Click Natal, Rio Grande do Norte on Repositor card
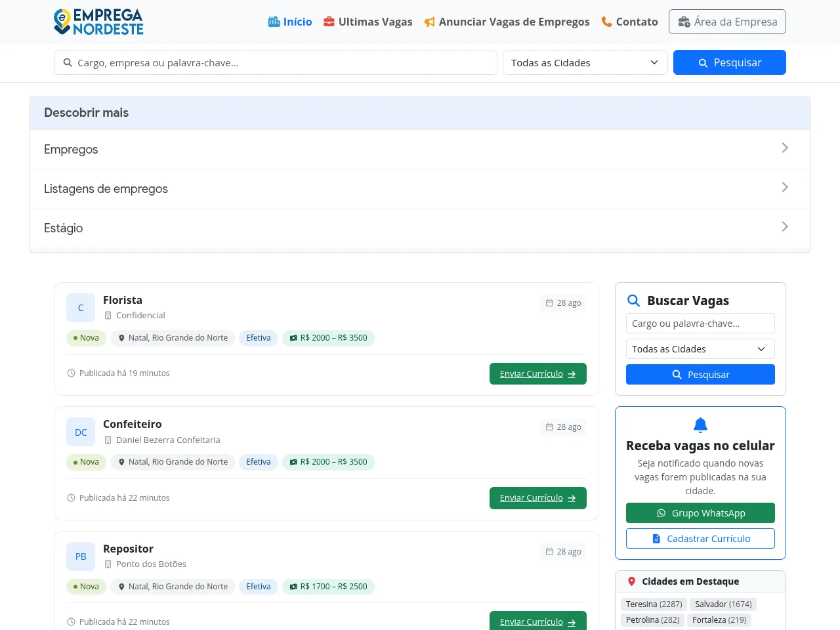Image resolution: width=840 pixels, height=630 pixels. 173,587
